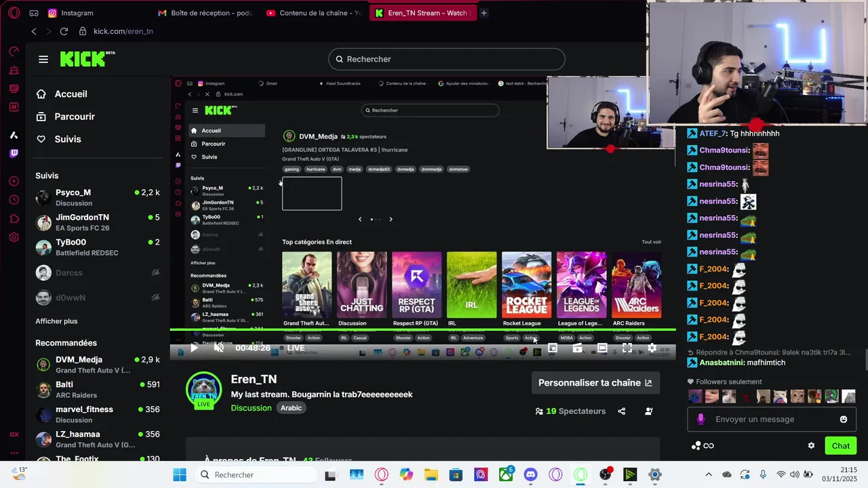
Task: Open Twitch in the Opera sidebar
Action: coord(14,154)
